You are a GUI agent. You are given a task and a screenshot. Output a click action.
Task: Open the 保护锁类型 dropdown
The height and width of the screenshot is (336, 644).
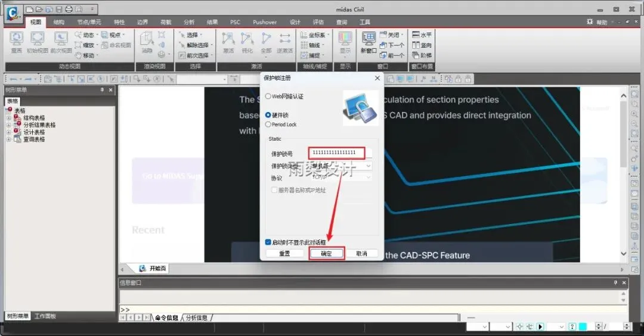(368, 166)
